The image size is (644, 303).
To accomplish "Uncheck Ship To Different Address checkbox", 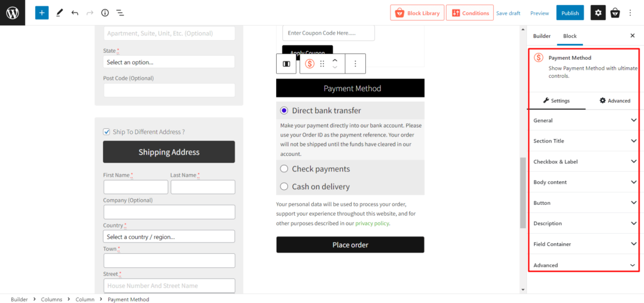I will 106,132.
